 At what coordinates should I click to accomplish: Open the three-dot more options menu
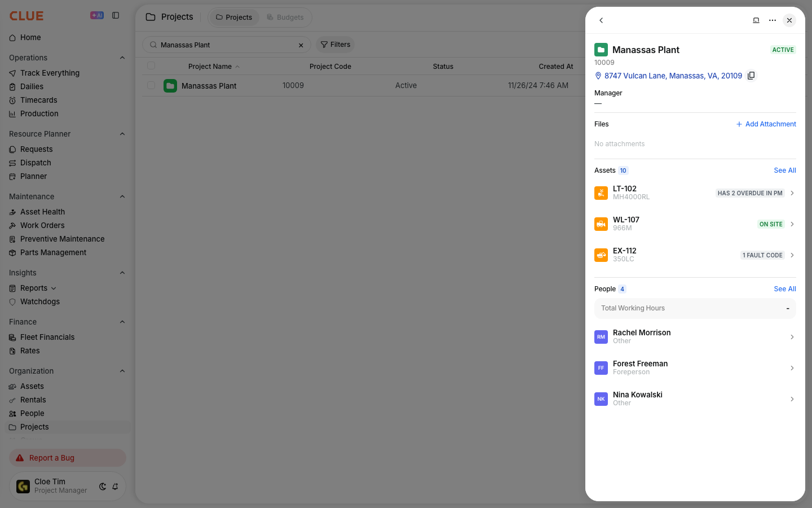coord(773,20)
